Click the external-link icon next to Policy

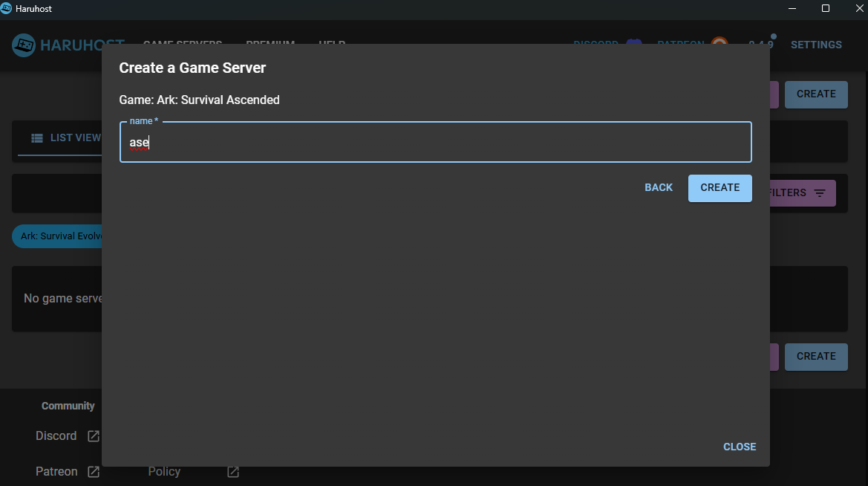(233, 472)
